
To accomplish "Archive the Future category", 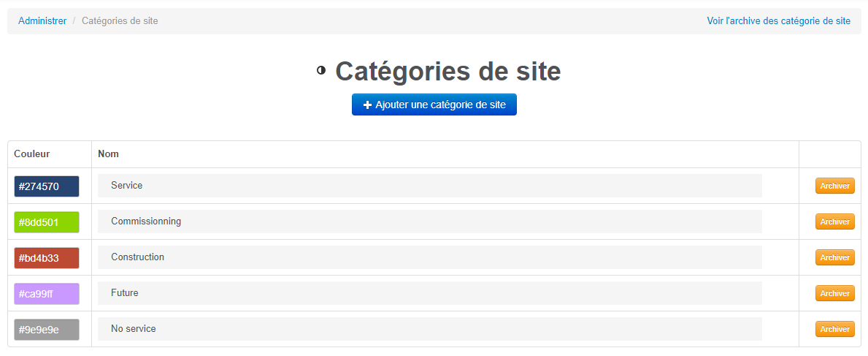I will tap(834, 293).
